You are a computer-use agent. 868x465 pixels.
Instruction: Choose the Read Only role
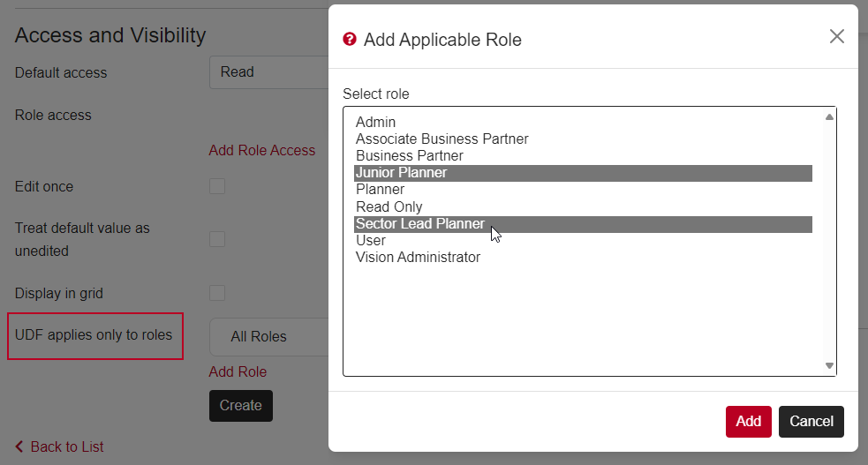click(x=583, y=206)
